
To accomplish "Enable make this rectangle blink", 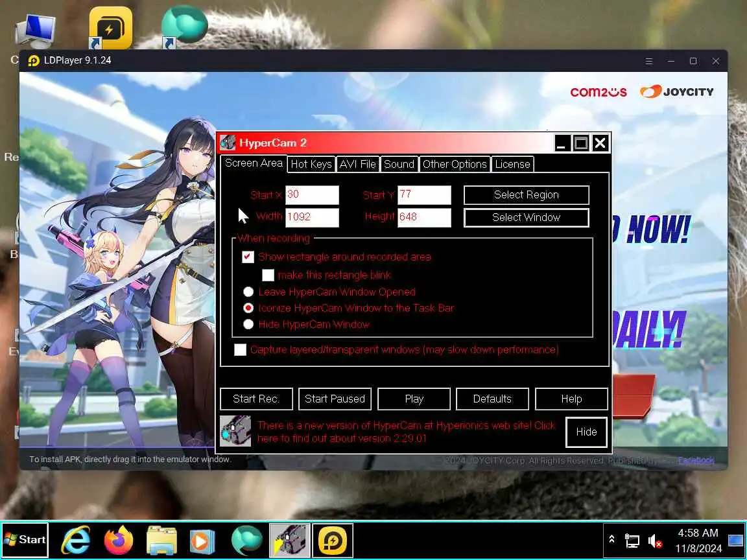I will point(268,275).
